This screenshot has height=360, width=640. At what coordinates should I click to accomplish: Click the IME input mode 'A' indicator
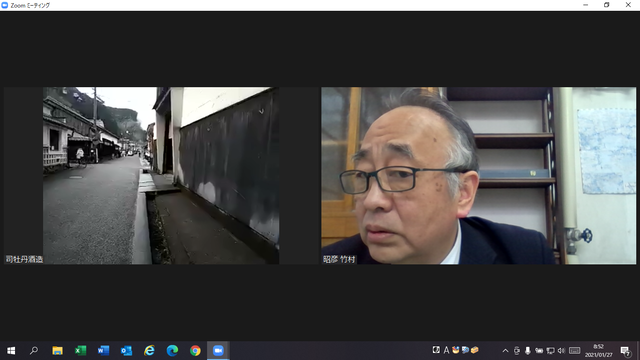click(x=446, y=350)
